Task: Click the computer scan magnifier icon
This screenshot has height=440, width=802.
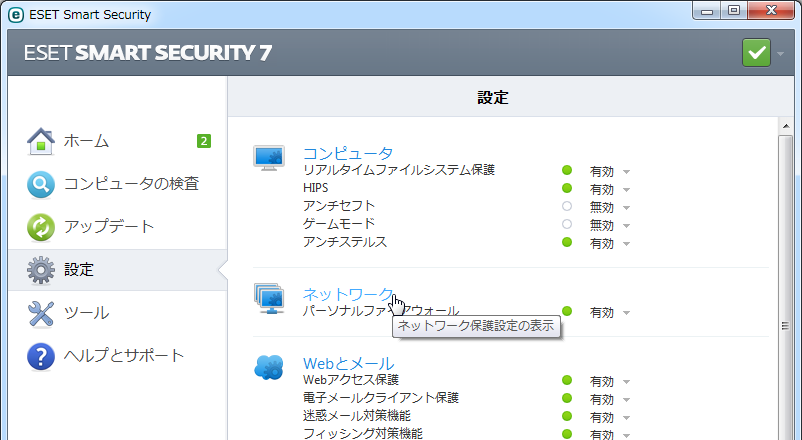Action: pos(40,184)
